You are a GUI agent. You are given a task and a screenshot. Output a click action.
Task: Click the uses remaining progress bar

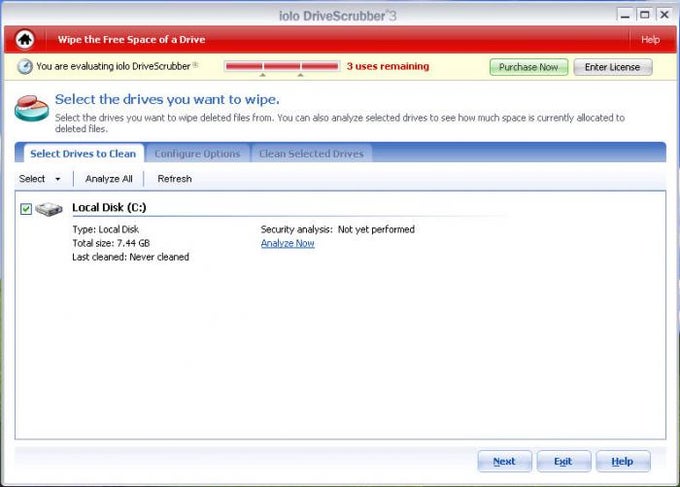point(282,66)
